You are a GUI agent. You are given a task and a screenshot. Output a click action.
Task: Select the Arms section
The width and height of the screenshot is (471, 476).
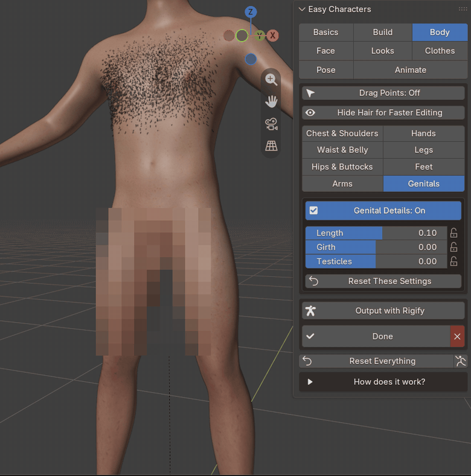pyautogui.click(x=342, y=183)
